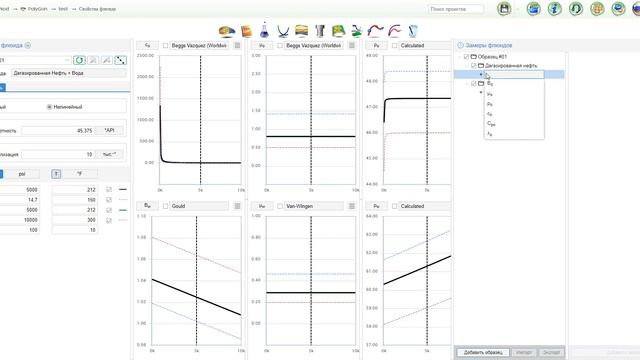
Task: Choose co from the property dropdown list
Action: tap(490, 114)
